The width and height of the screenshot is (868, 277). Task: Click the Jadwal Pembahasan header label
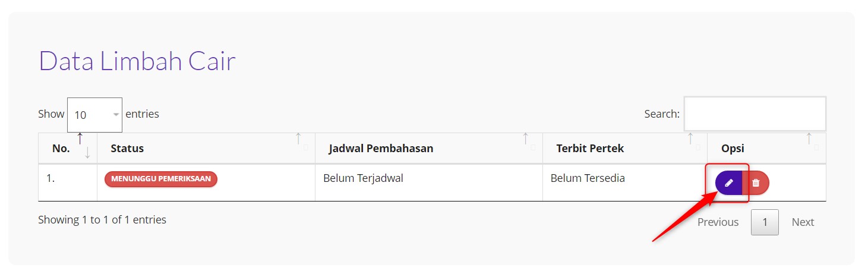pyautogui.click(x=381, y=149)
